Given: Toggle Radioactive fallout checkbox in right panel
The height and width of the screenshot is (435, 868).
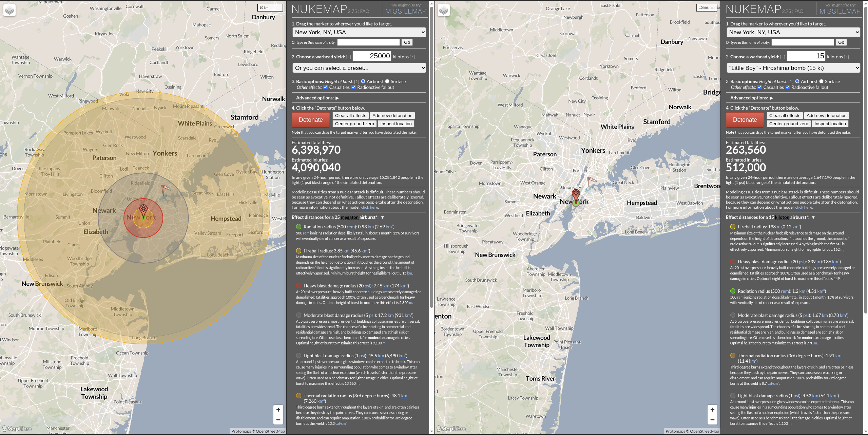Looking at the screenshot, I should tap(788, 87).
